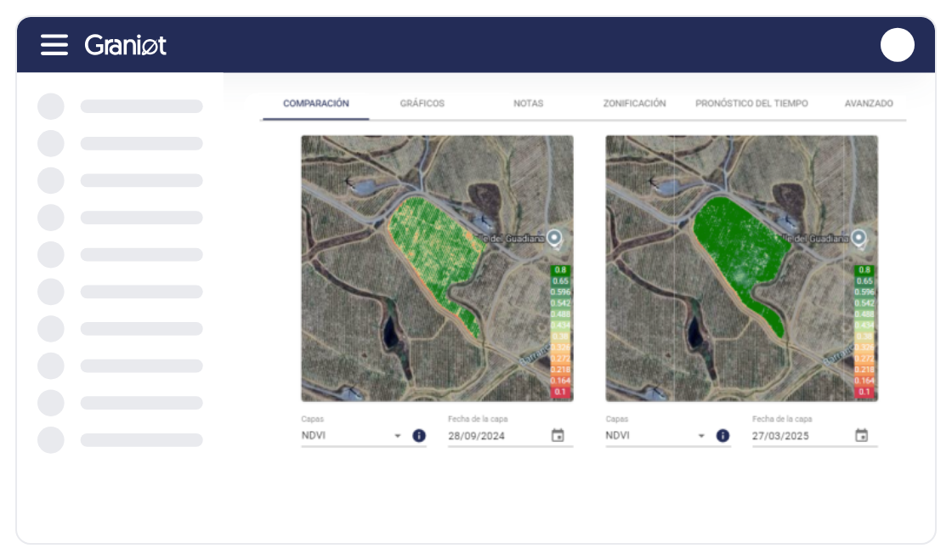Switch to the Gráficos tab
Viewport: 952px width, 560px height.
point(422,104)
